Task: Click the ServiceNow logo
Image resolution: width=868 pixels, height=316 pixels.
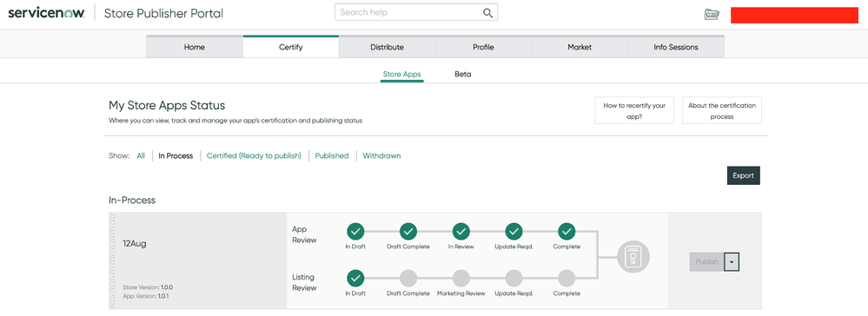Action: click(47, 13)
